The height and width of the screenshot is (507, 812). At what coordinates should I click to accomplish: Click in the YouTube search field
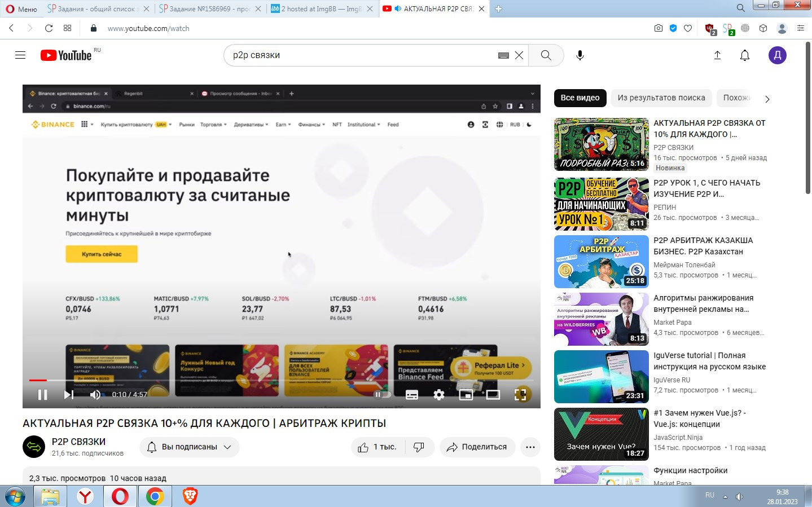point(361,55)
